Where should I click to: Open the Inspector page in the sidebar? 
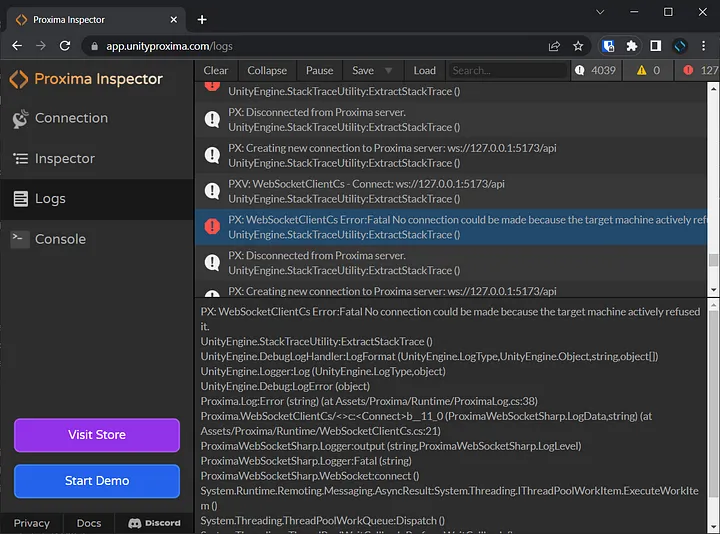[96, 159]
